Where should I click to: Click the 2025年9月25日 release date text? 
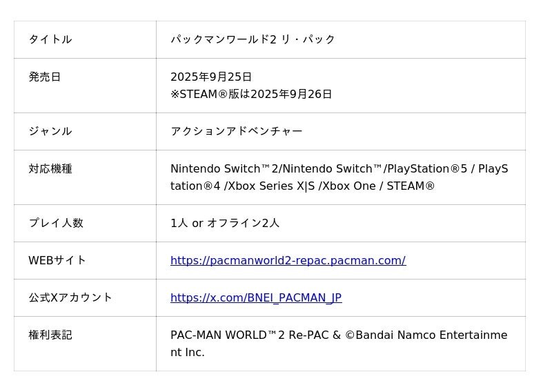(x=211, y=77)
